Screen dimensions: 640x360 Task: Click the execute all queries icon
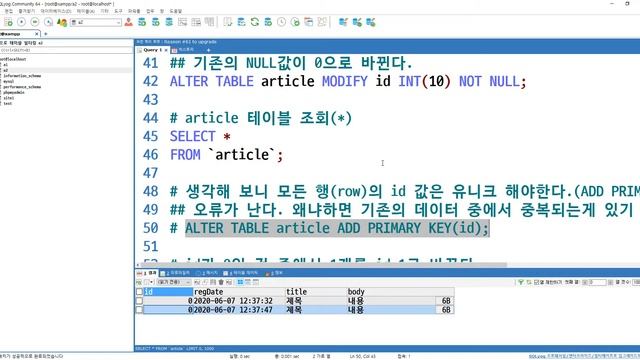point(35,22)
